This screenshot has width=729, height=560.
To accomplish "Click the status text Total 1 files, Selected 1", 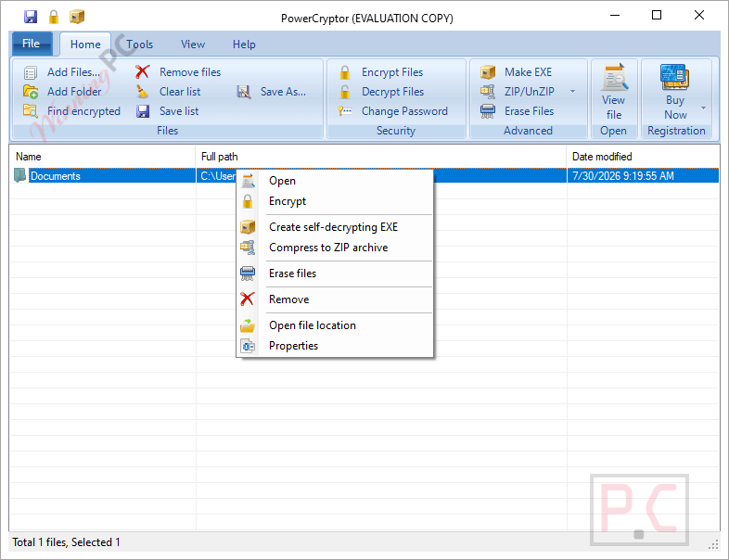I will pyautogui.click(x=66, y=542).
